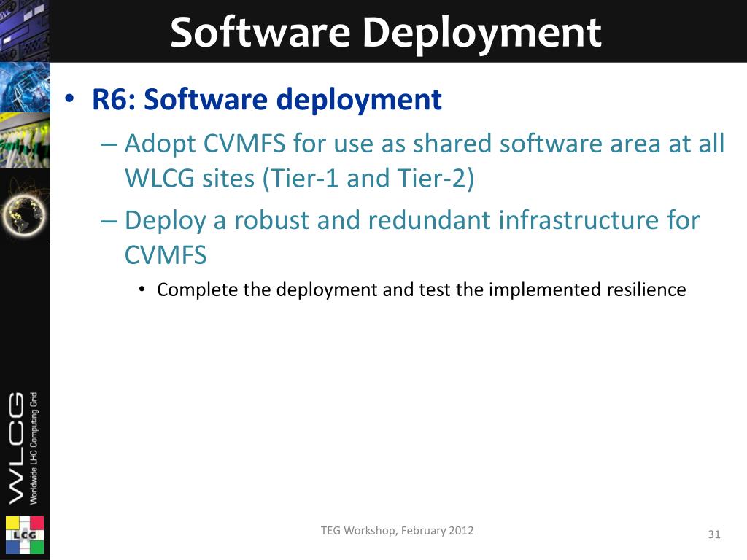The height and width of the screenshot is (560, 747).
Task: Click the blue detector image in the sidebar
Action: (x=25, y=87)
